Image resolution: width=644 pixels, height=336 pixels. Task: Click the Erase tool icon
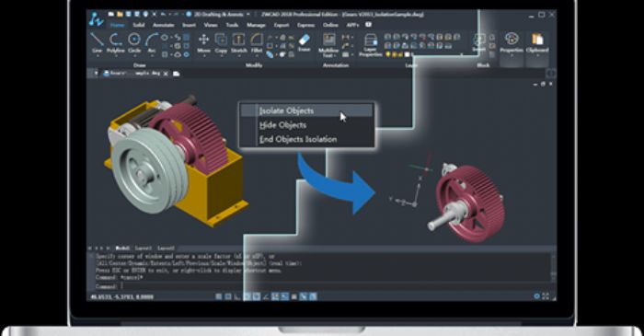(304, 42)
